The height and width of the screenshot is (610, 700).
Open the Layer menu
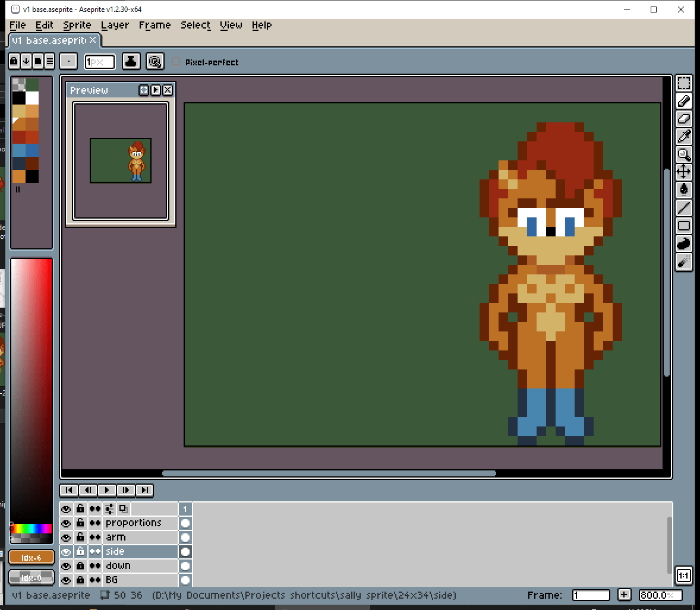click(115, 25)
